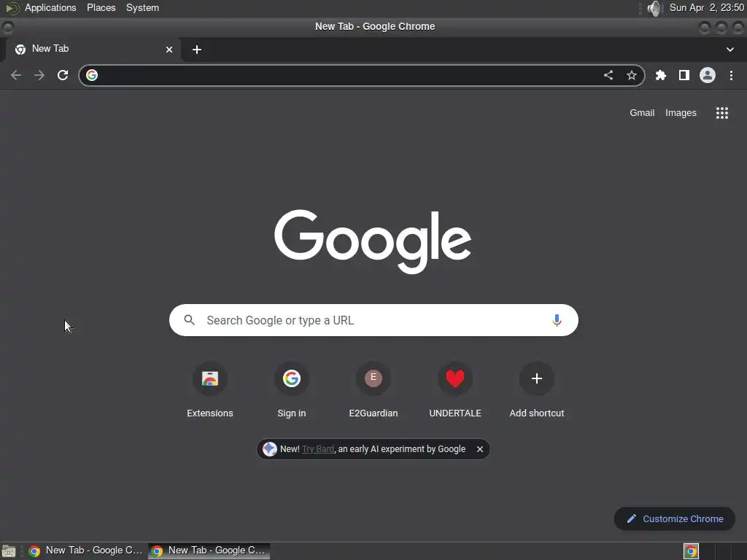Viewport: 747px width, 560px height.
Task: Close the New Tab tab
Action: click(169, 50)
